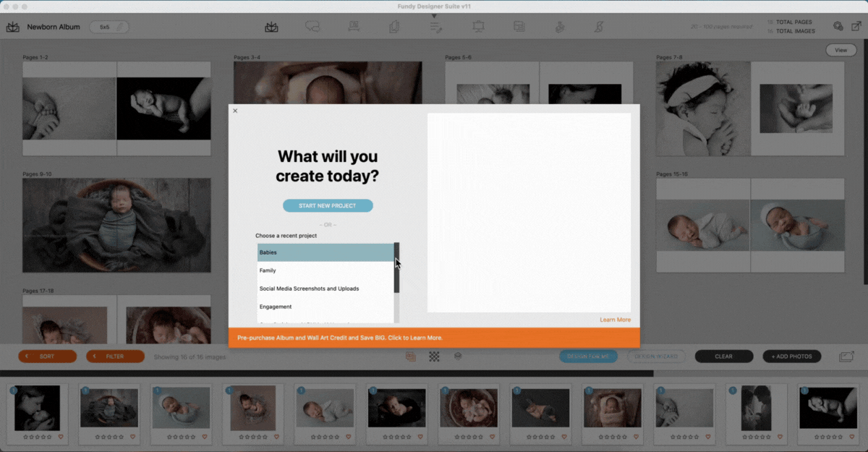Click the settings icon at top right
The height and width of the screenshot is (452, 868).
pos(838,26)
